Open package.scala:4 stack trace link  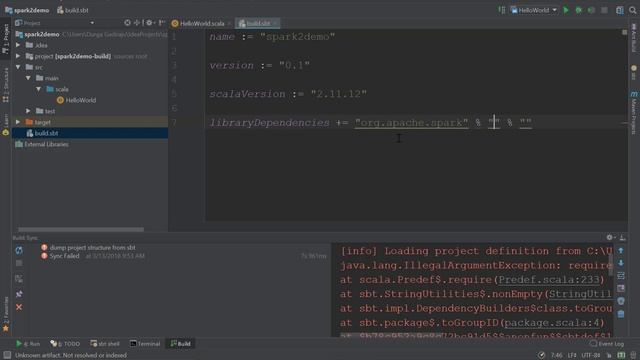[x=552, y=323]
